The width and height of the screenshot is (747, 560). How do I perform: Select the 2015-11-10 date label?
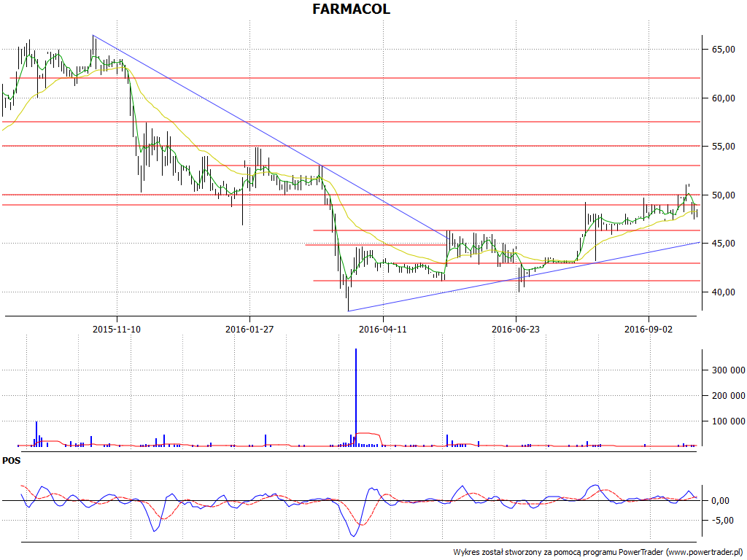[117, 329]
